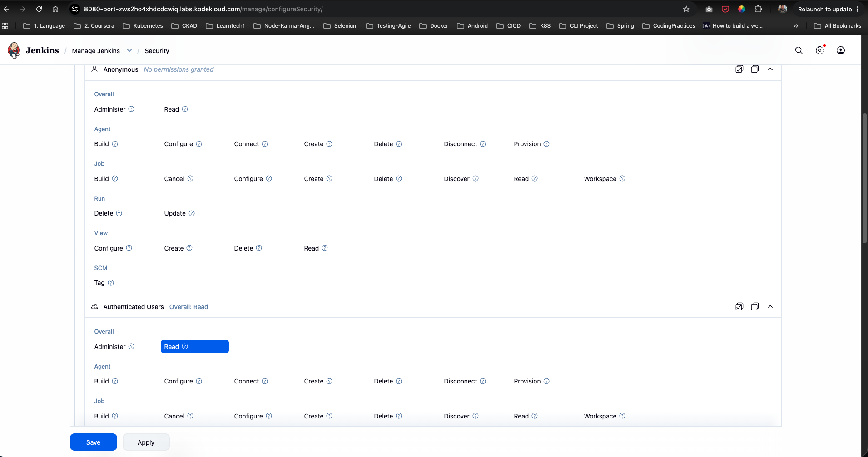Save the security configuration
Viewport: 868px width, 457px height.
(x=94, y=442)
